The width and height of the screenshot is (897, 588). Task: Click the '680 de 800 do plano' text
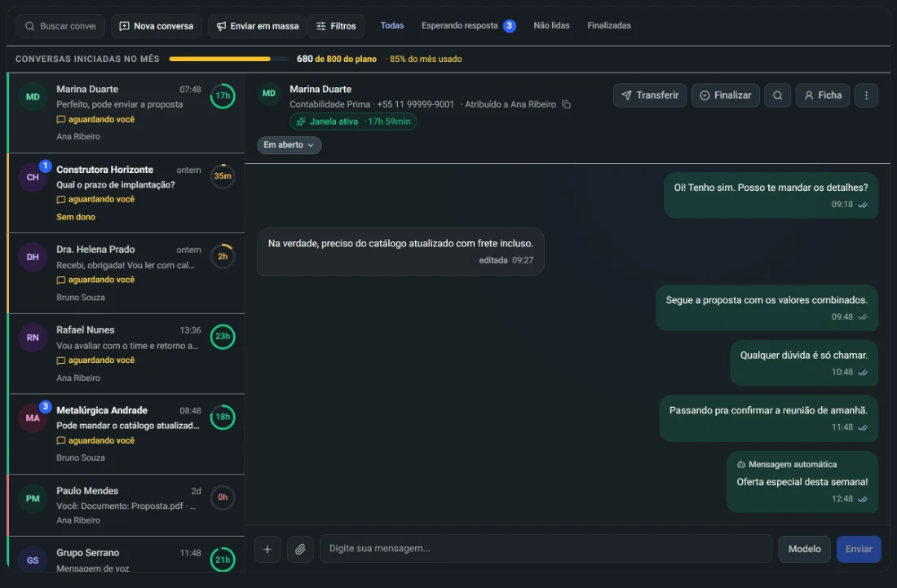336,59
